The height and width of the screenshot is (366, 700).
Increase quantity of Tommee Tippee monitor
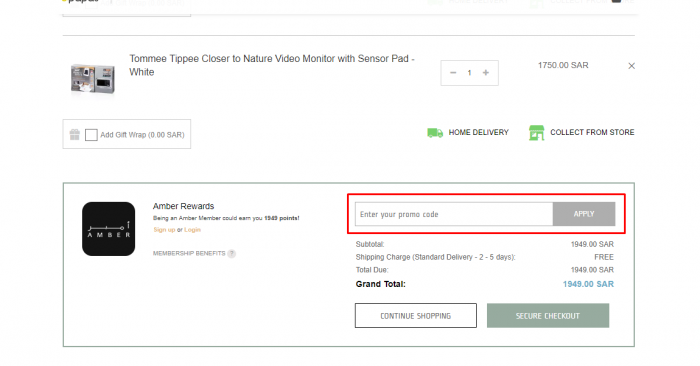point(486,73)
